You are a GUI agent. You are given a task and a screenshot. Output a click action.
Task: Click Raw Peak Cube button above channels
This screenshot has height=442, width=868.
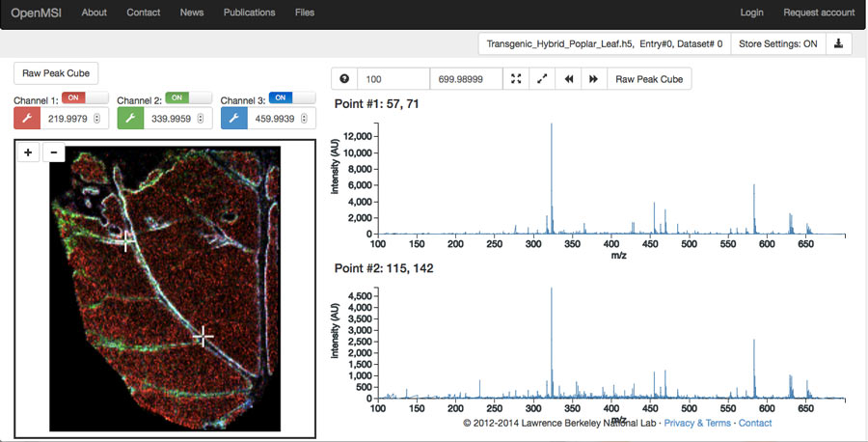[56, 73]
